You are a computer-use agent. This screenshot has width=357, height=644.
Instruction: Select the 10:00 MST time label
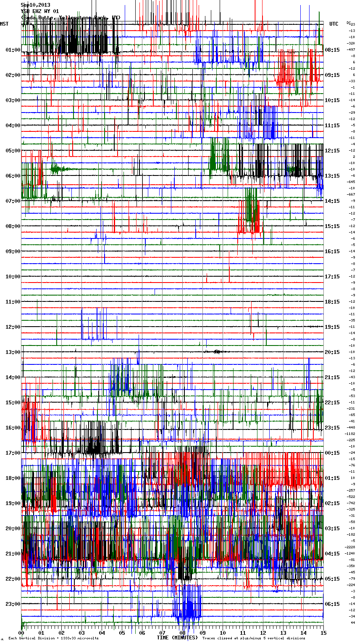[13, 277]
